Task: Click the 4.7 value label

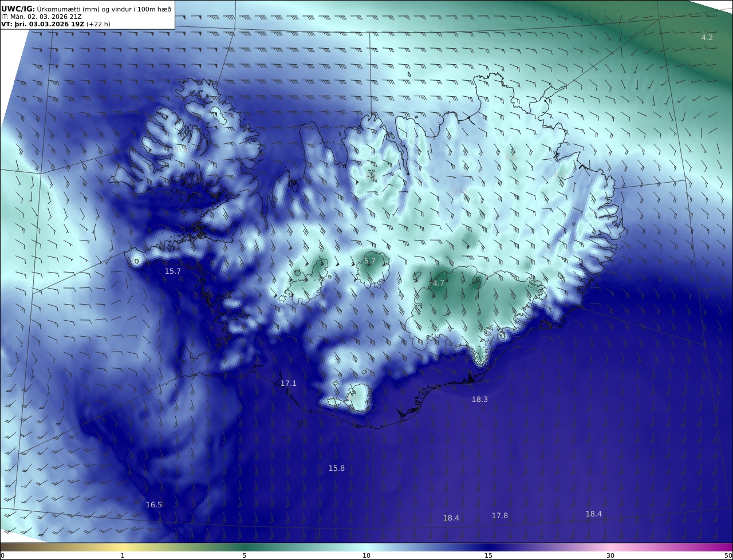Action: click(439, 283)
